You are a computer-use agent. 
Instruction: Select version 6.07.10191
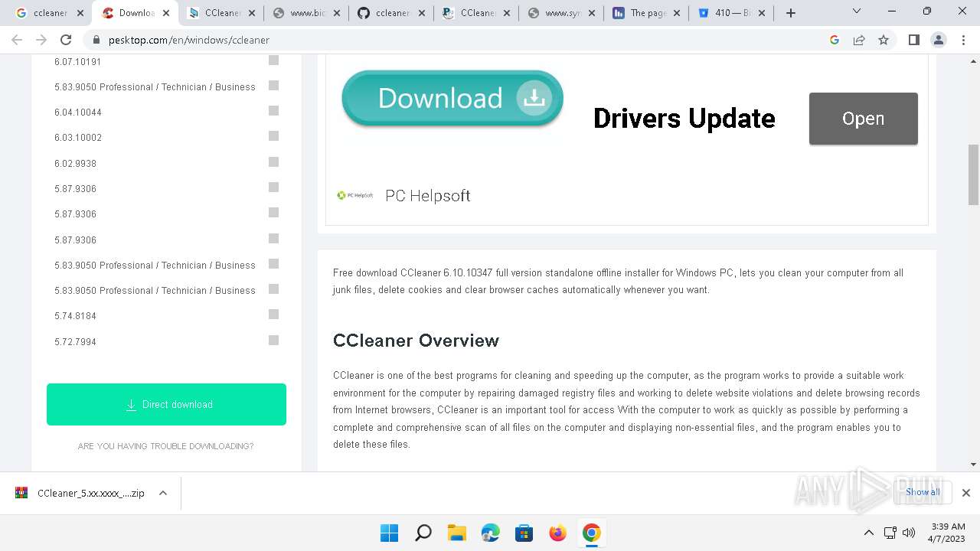click(78, 61)
